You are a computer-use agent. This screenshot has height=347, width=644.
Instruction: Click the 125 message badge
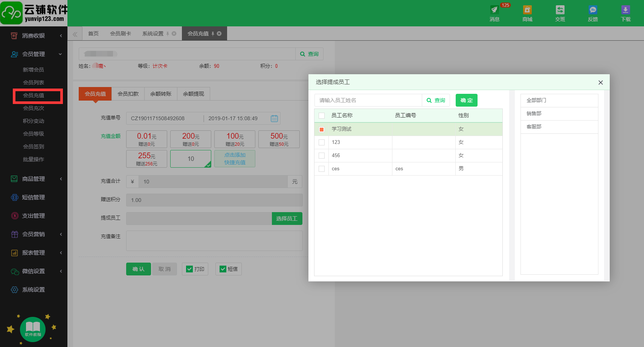coord(505,5)
